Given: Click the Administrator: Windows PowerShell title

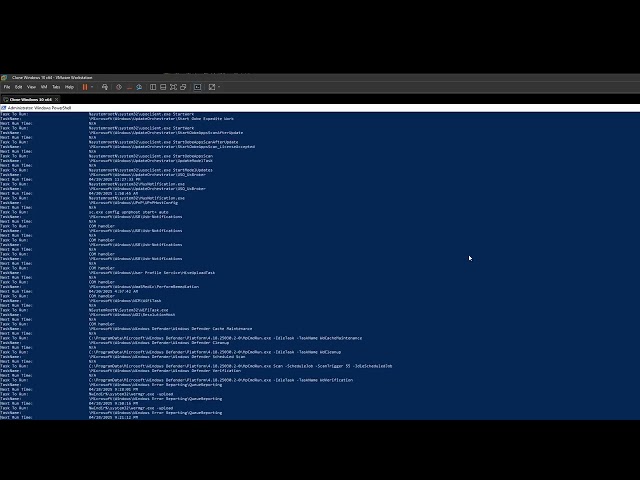Looking at the screenshot, I should pyautogui.click(x=40, y=108).
